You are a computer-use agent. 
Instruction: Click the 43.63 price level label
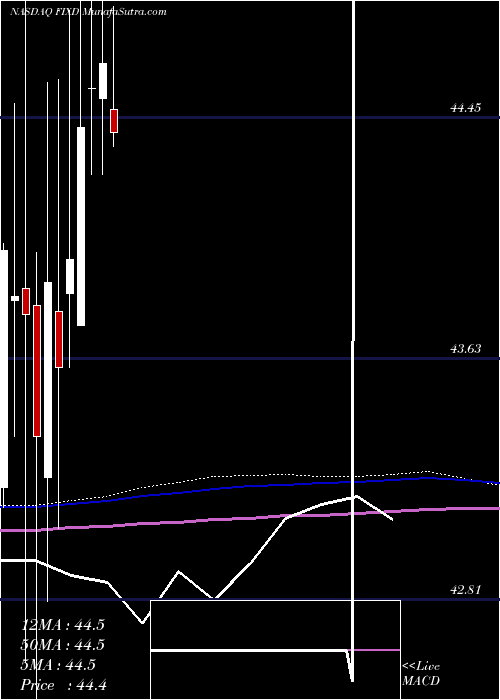pyautogui.click(x=466, y=349)
